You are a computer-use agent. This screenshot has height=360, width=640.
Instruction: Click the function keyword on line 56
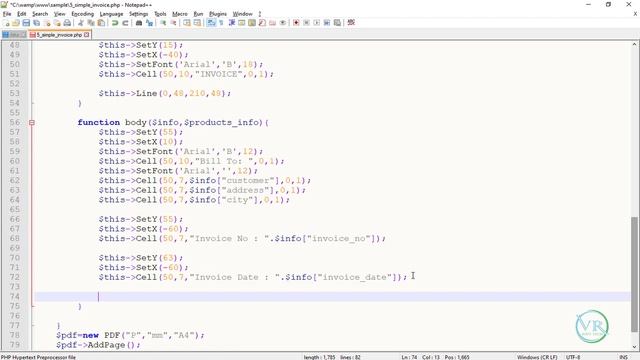(99, 122)
